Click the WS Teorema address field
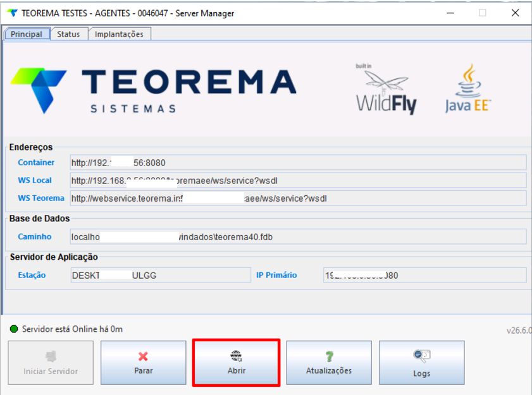The height and width of the screenshot is (395, 532). (x=298, y=198)
